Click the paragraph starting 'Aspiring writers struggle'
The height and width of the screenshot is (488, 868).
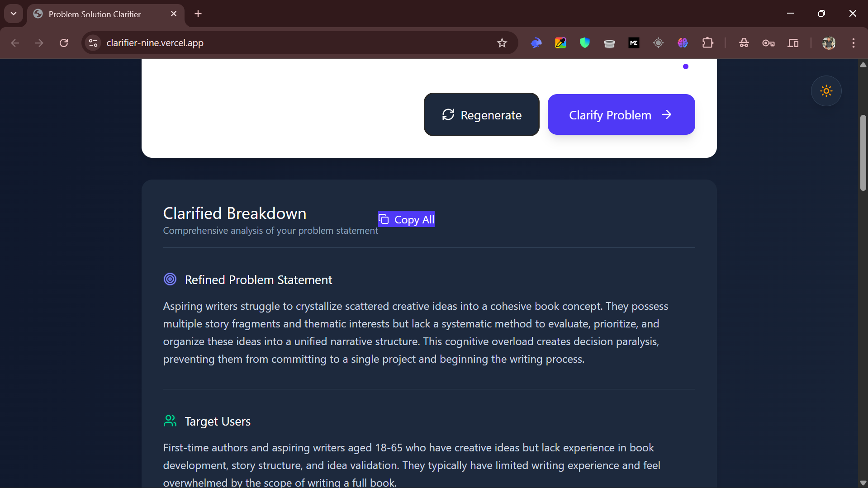416,332
